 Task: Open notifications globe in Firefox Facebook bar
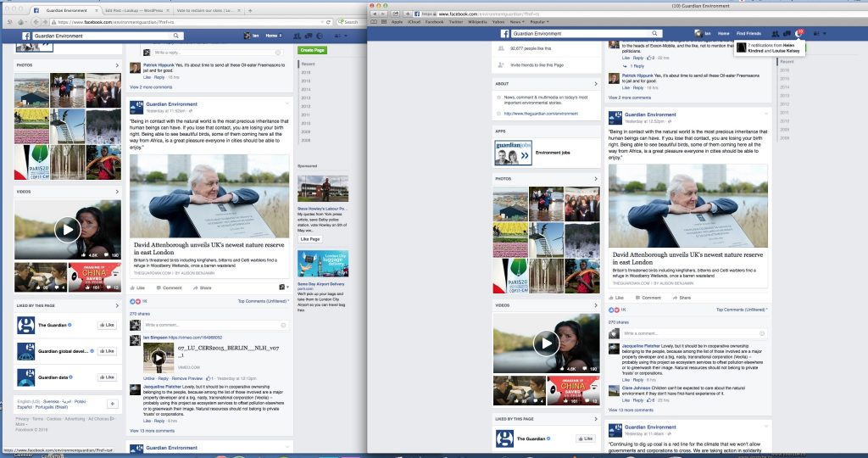click(x=320, y=36)
